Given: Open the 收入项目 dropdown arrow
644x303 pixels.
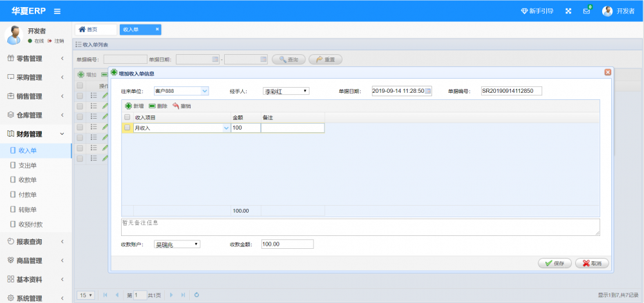Looking at the screenshot, I should click(226, 128).
